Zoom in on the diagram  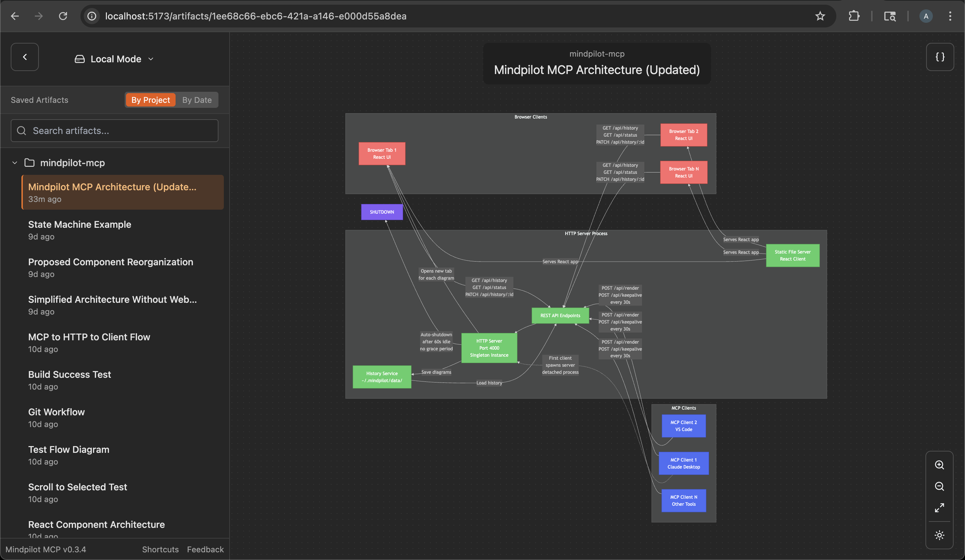point(939,465)
